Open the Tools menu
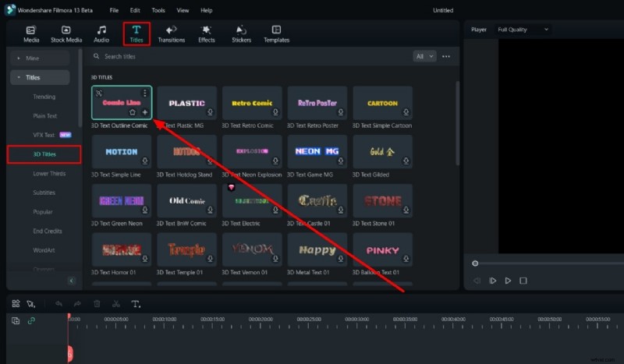This screenshot has width=624, height=364. pyautogui.click(x=158, y=10)
